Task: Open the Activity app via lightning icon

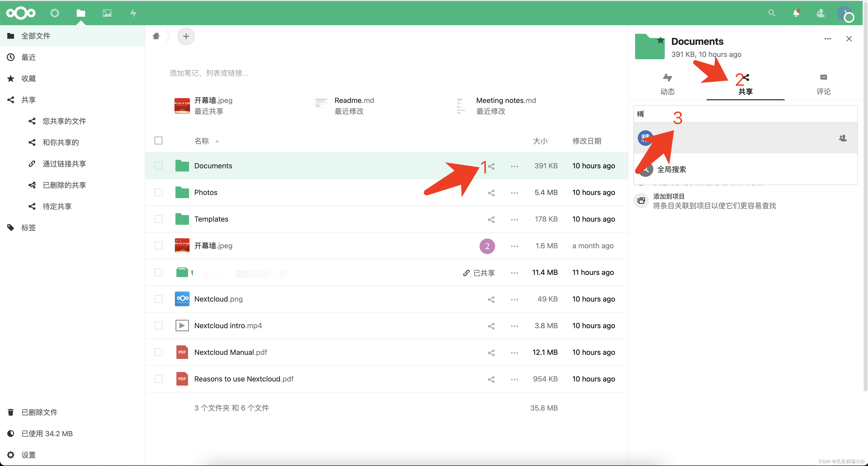Action: 133,13
